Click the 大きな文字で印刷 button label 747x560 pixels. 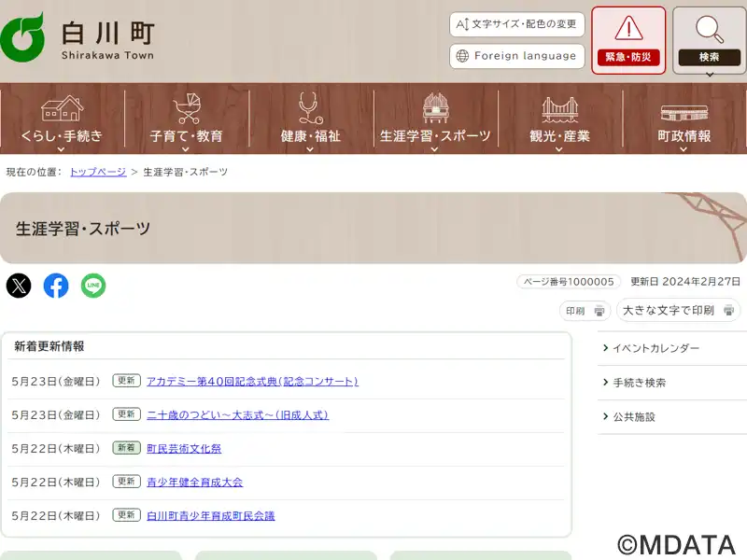pyautogui.click(x=669, y=311)
